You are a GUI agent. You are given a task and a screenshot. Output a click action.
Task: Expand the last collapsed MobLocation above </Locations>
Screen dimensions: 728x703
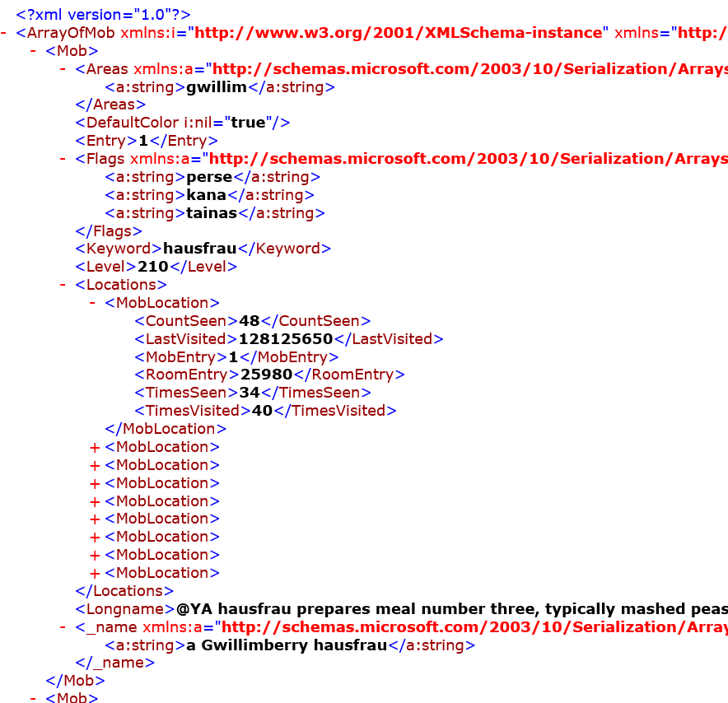[x=95, y=574]
